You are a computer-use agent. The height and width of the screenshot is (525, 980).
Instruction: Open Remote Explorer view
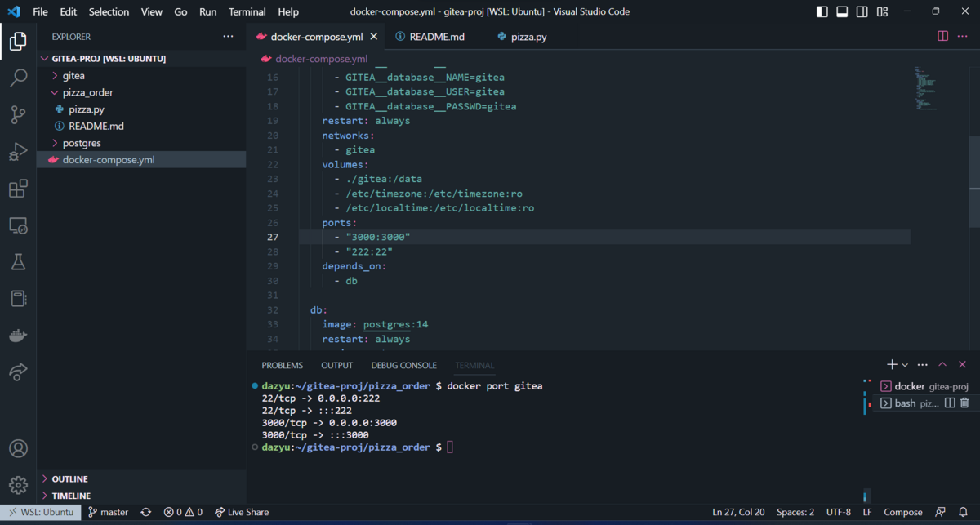pyautogui.click(x=18, y=225)
